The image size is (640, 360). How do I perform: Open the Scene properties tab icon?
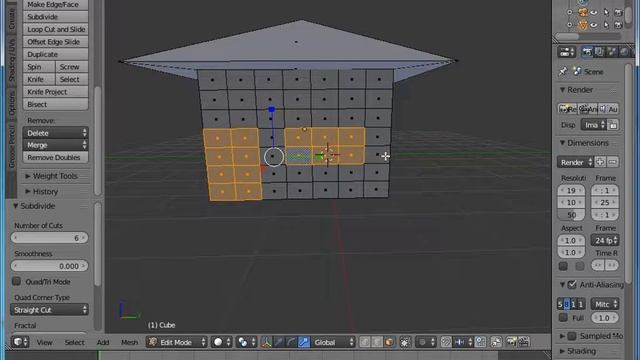612,52
